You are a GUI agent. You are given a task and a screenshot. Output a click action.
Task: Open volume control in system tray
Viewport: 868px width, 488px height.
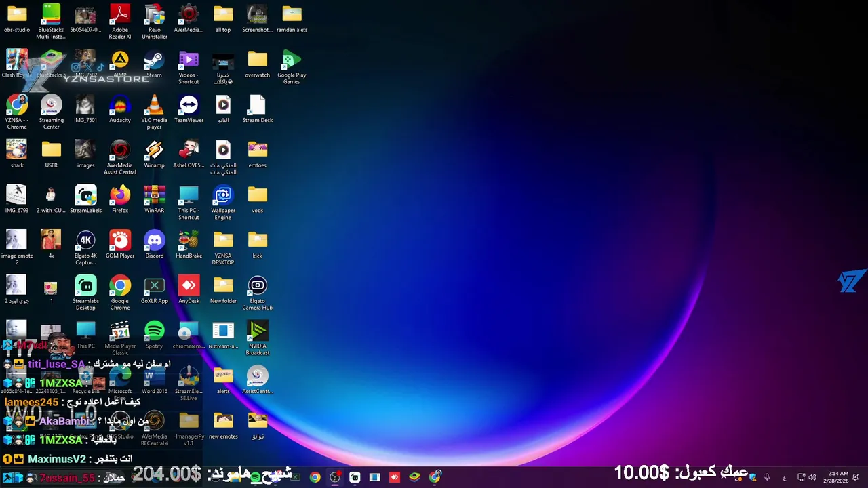812,477
